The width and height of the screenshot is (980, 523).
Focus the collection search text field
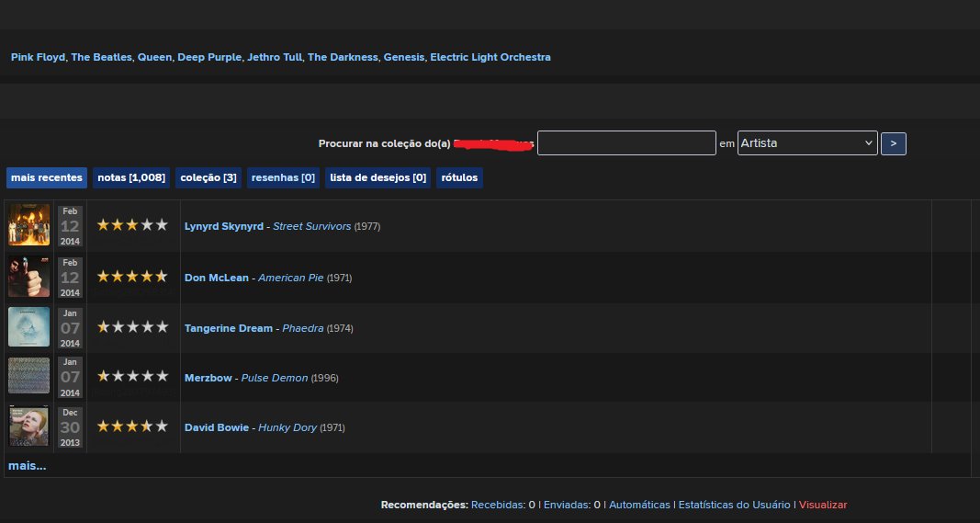click(626, 143)
